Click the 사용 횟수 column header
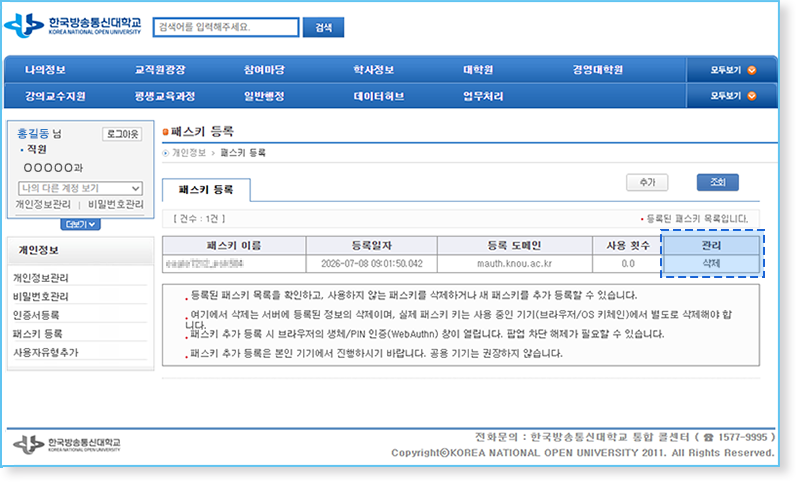The height and width of the screenshot is (482, 796). [x=628, y=245]
